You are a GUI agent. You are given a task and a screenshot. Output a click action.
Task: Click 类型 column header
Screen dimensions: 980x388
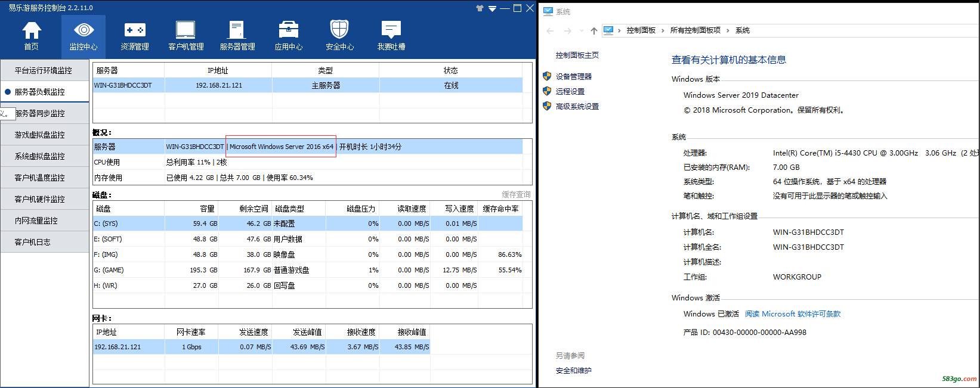click(326, 70)
